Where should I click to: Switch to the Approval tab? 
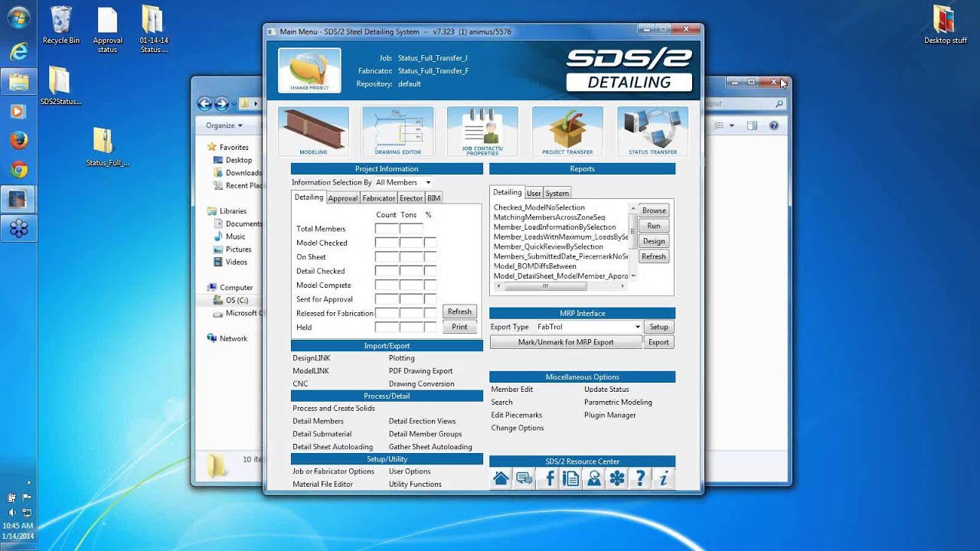pyautogui.click(x=342, y=198)
